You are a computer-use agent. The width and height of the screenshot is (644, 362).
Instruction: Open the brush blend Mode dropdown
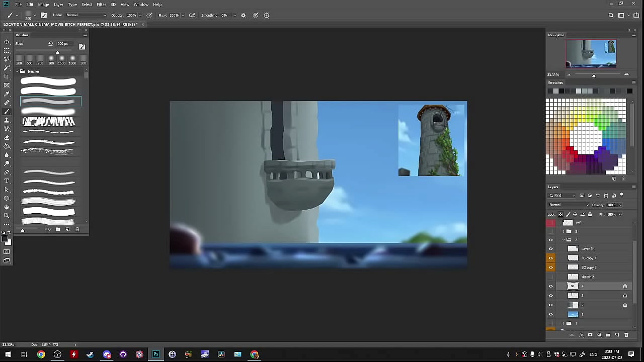[86, 15]
